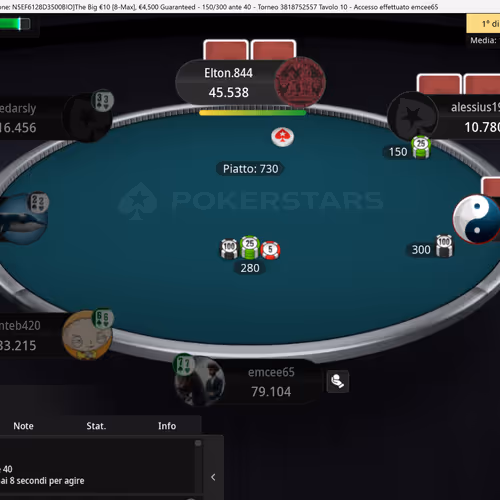
Task: Click the chat panel scrollbar handle
Action: point(198,443)
